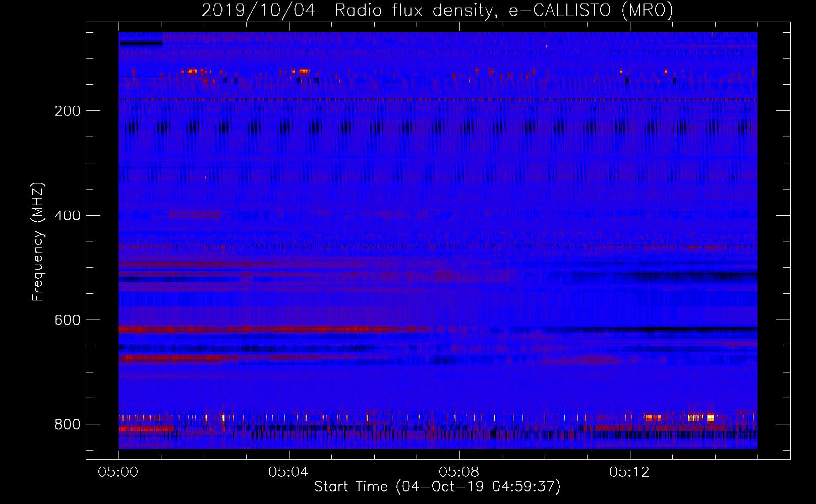This screenshot has height=504, width=816.
Task: Select the 200 frequency tick label
Action: click(x=68, y=111)
